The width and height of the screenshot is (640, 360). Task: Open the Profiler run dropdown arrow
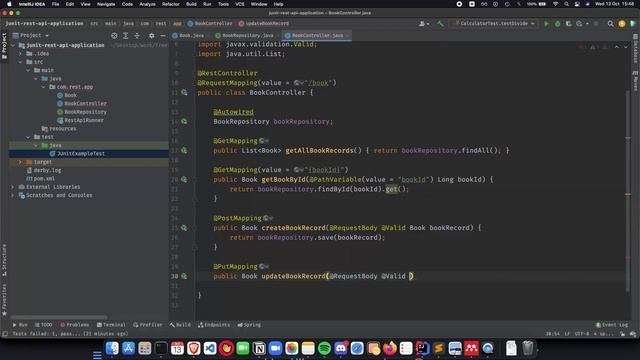[587, 24]
